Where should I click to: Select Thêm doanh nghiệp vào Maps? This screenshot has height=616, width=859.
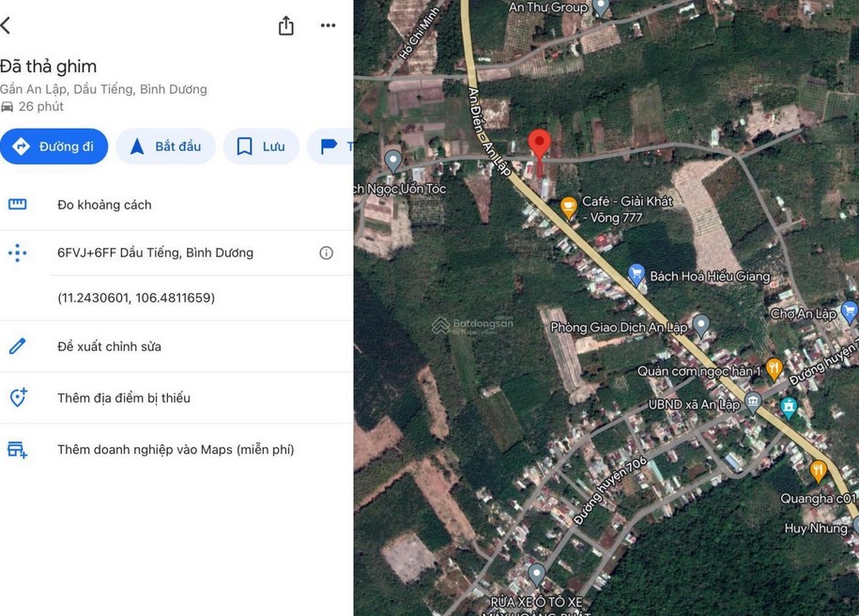pos(176,450)
